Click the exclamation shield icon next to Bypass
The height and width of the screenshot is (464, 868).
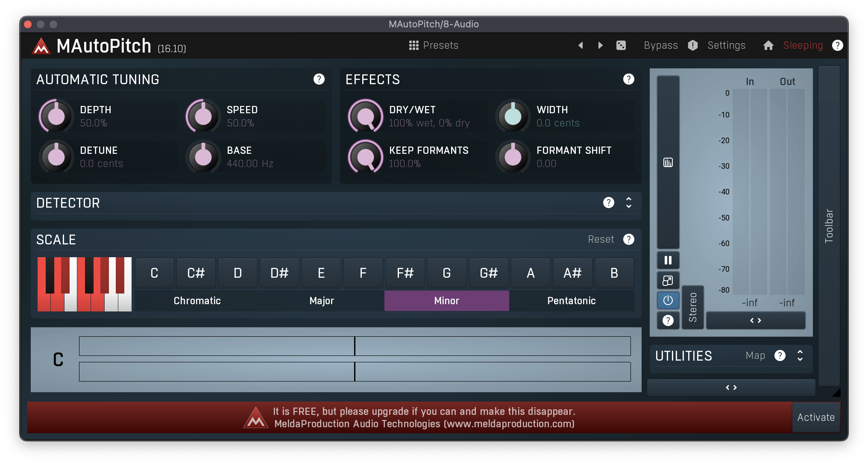[x=693, y=45]
